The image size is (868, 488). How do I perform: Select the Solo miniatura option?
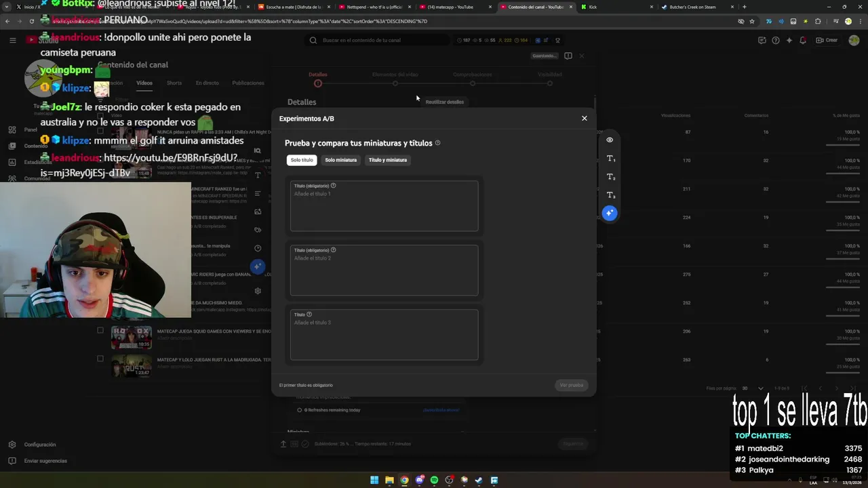coord(340,160)
